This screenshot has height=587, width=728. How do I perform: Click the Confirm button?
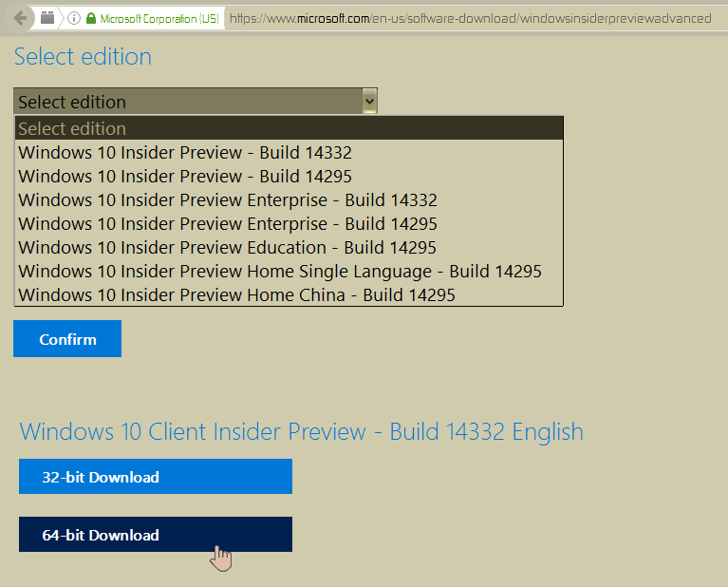(x=67, y=338)
